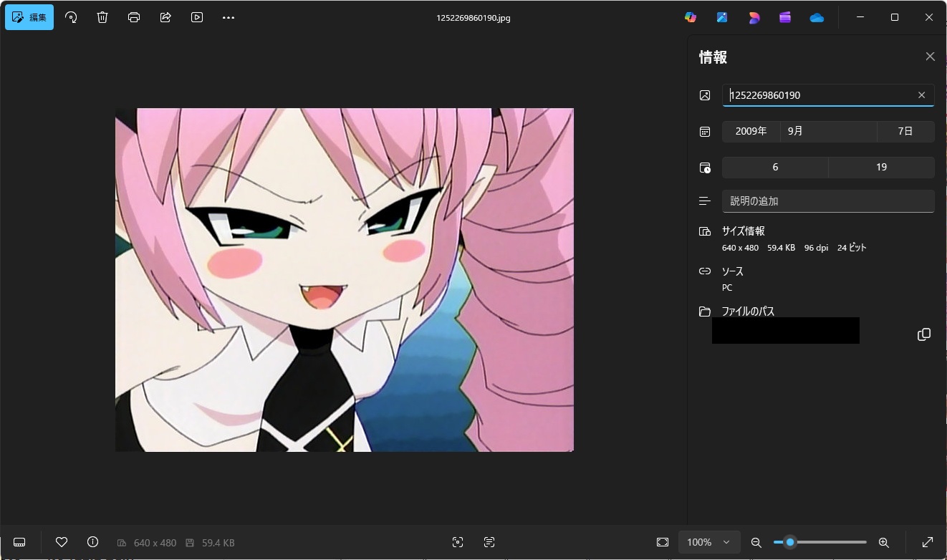Image resolution: width=947 pixels, height=560 pixels.
Task: Select the 9月 month field
Action: pyautogui.click(x=827, y=131)
